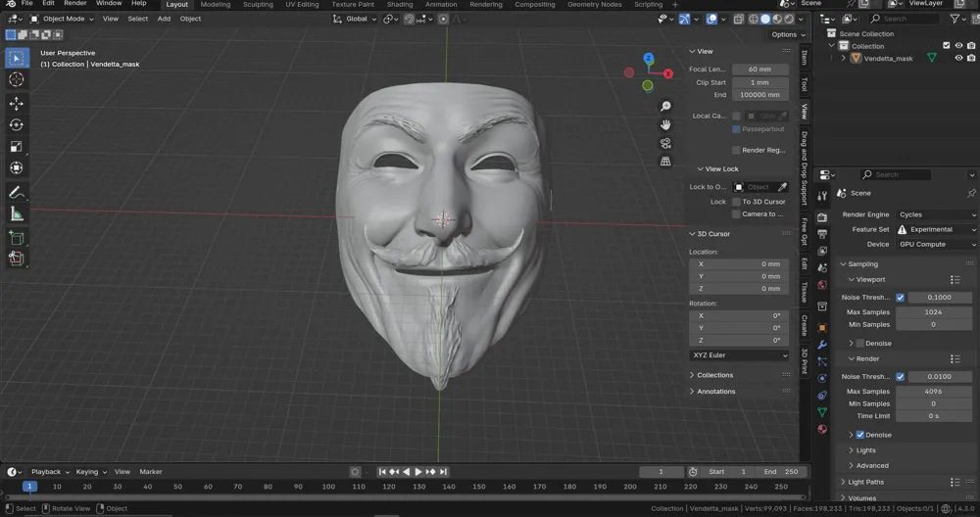The height and width of the screenshot is (517, 980).
Task: Switch to the Shading workspace tab
Action: [x=400, y=4]
